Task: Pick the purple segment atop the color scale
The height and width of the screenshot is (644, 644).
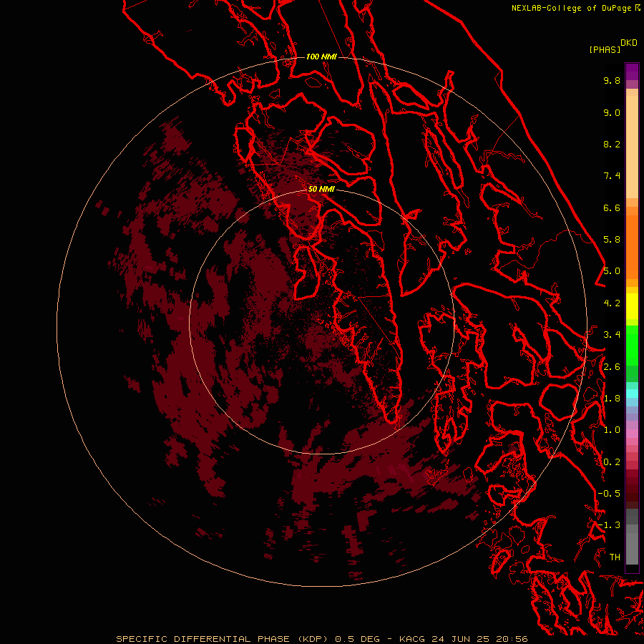Action: [632, 72]
